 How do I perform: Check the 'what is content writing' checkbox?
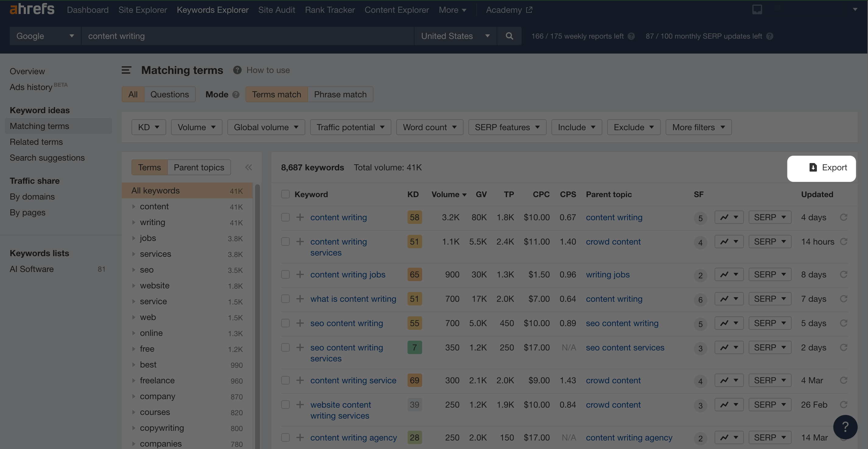click(x=285, y=299)
